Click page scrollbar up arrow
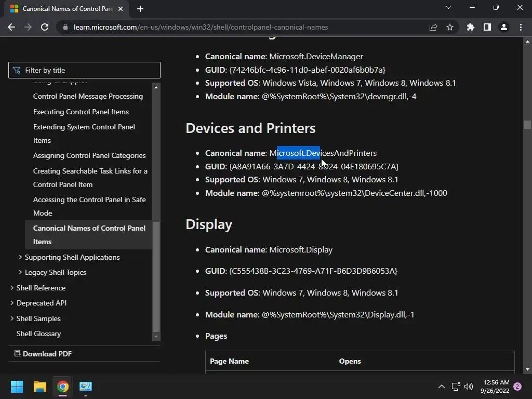 (527, 42)
